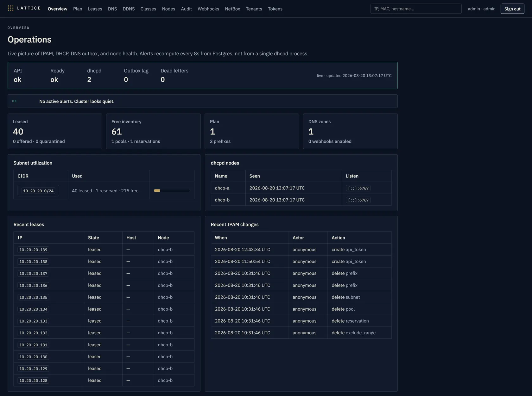Open the Free inventory card showing 61
532x396 pixels.
tap(153, 131)
